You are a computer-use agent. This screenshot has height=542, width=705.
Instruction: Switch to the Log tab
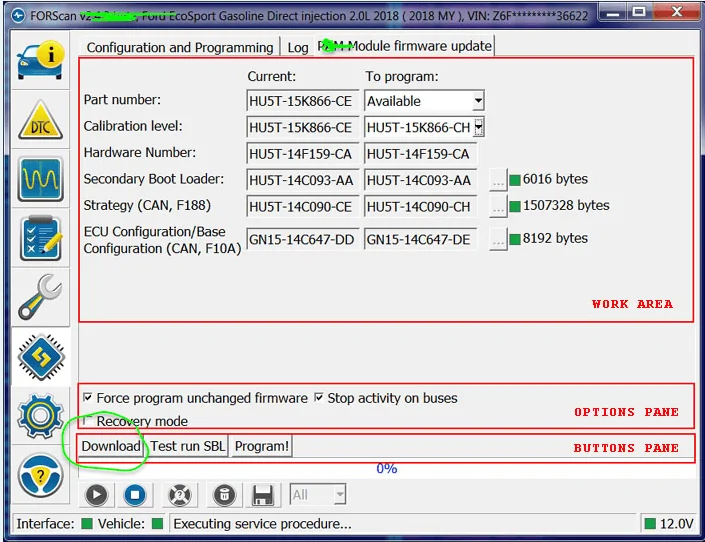pos(298,47)
